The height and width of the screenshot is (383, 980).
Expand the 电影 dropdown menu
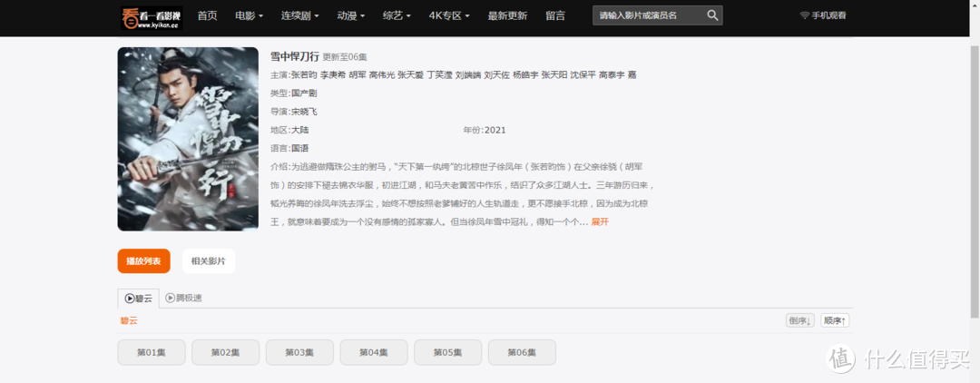[x=250, y=15]
